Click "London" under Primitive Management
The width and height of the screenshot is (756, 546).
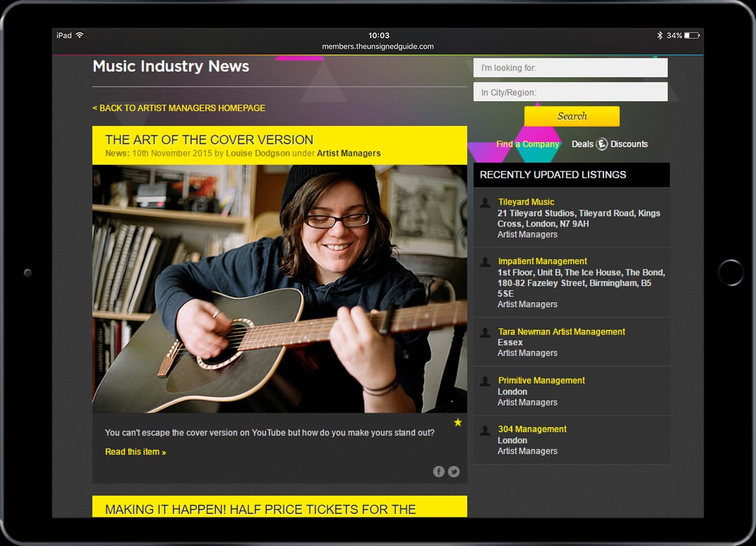513,392
